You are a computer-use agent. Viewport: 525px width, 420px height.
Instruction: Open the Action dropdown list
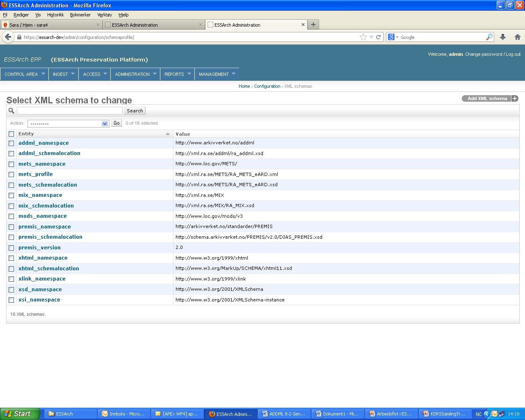click(x=68, y=123)
